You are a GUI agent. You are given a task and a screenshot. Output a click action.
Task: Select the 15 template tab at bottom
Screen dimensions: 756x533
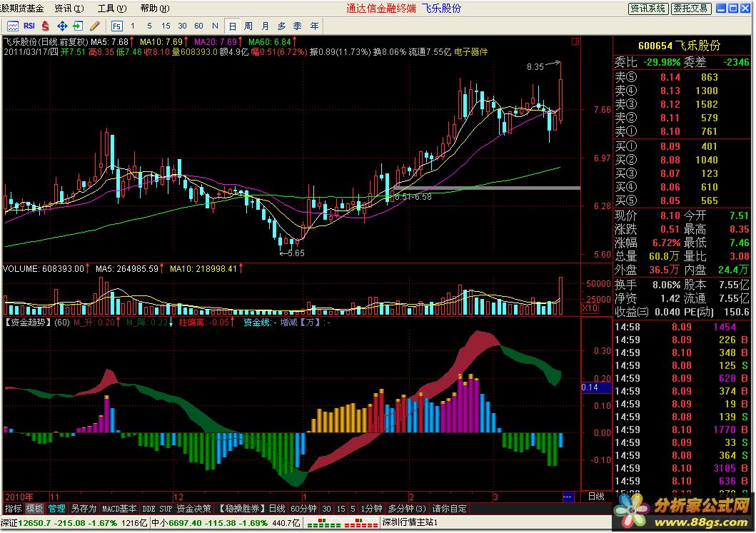pyautogui.click(x=341, y=509)
